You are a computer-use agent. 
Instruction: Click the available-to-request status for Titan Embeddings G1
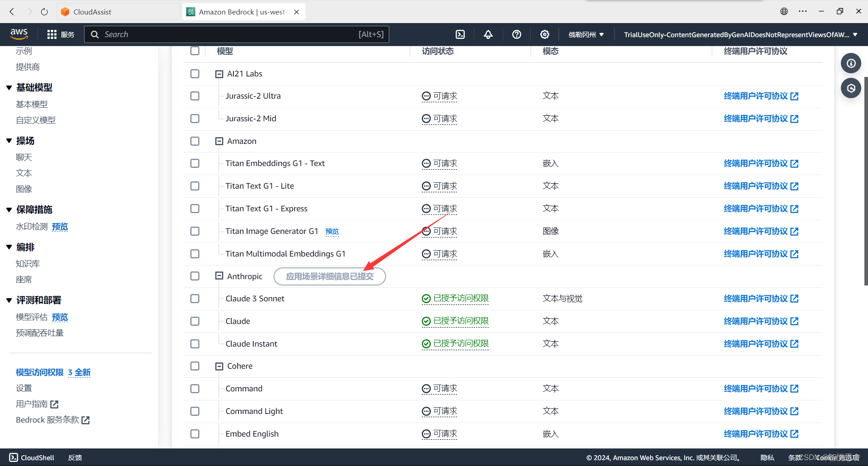[x=439, y=163]
